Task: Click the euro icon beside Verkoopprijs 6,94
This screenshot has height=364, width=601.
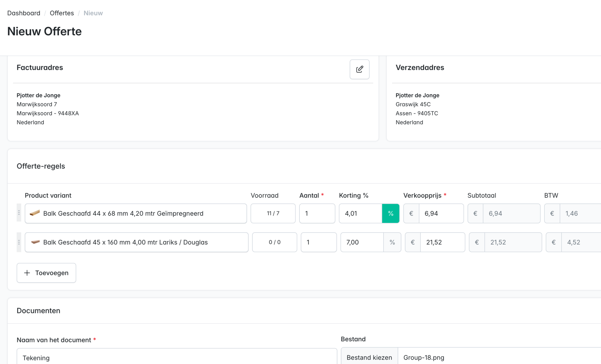Action: (x=411, y=213)
